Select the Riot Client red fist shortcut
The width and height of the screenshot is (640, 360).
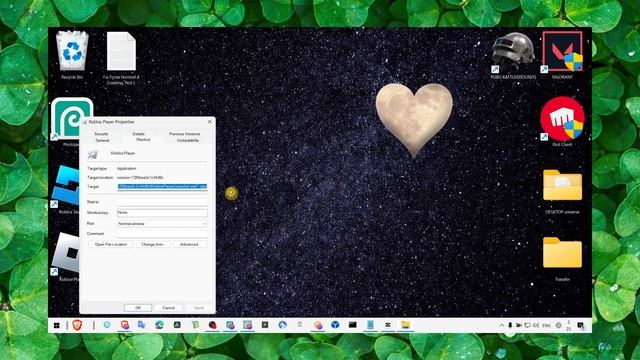click(562, 119)
